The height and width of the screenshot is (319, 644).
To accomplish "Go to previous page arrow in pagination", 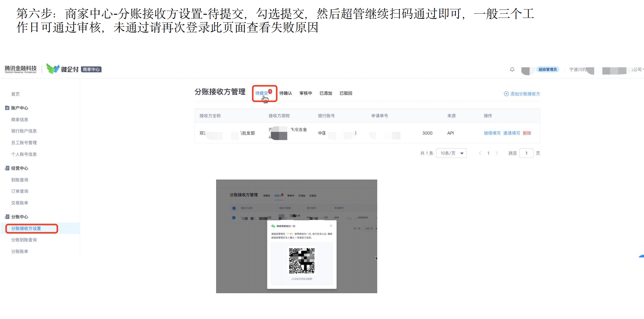I will pyautogui.click(x=480, y=153).
